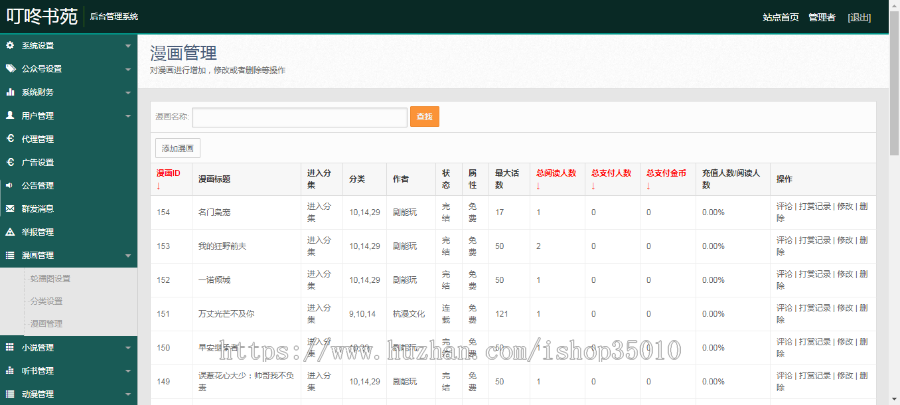Open 打赏记录 for comic ID 154
This screenshot has height=405, width=900.
pos(814,207)
